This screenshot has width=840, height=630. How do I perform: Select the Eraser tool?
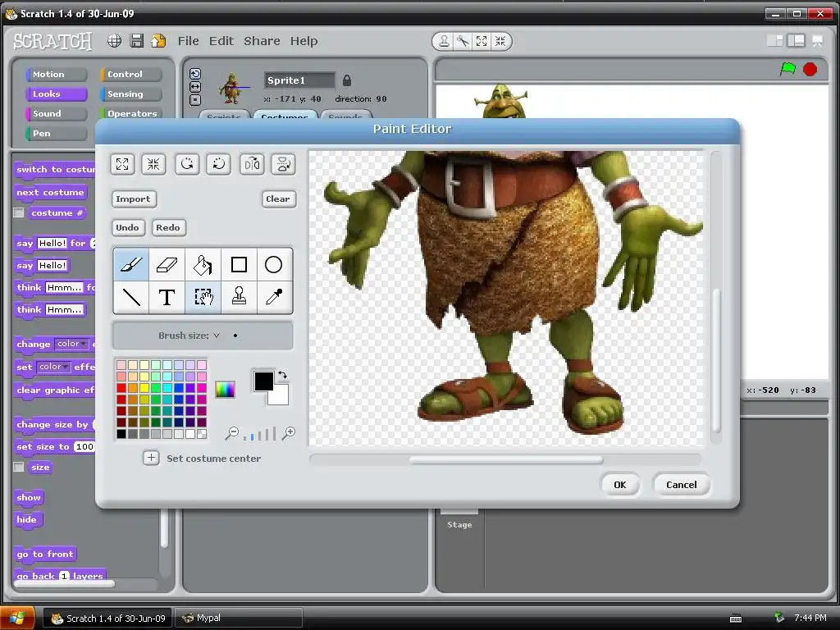(167, 265)
